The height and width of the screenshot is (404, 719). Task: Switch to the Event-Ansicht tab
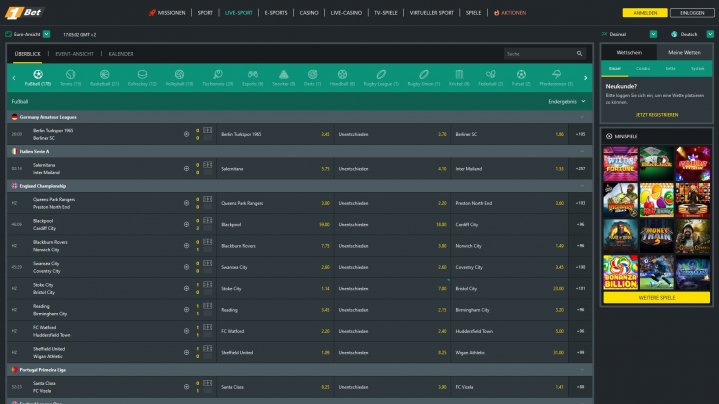74,54
